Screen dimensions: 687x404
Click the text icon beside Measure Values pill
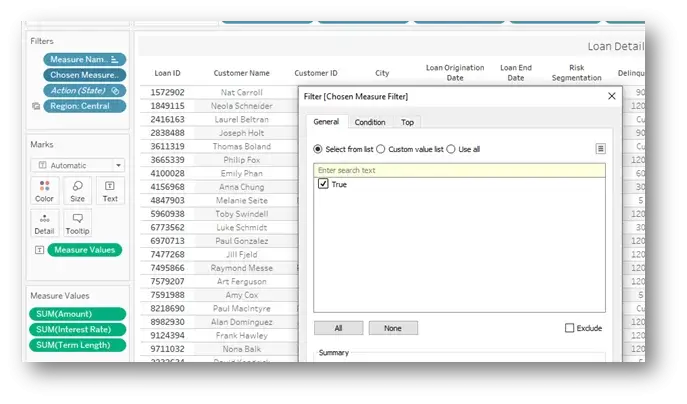[39, 250]
